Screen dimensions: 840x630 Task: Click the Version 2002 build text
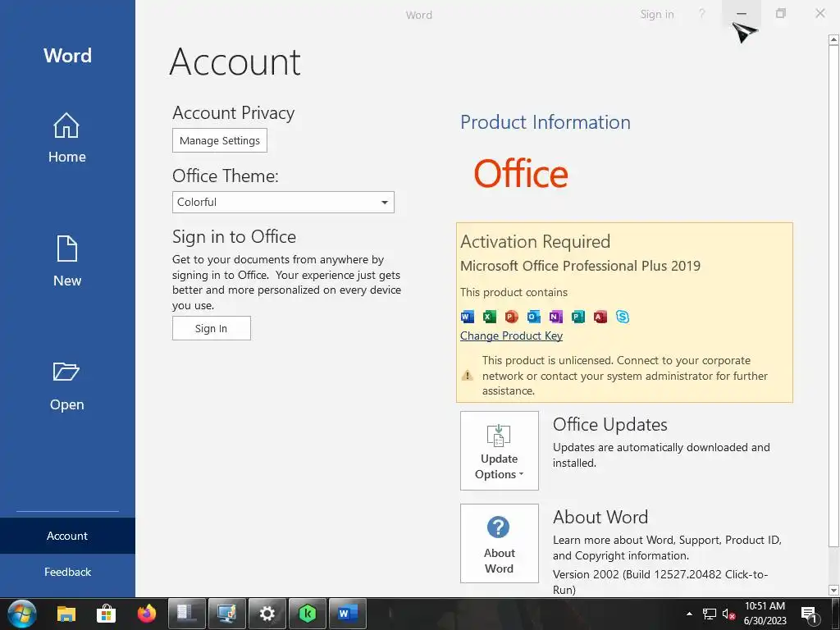click(x=660, y=582)
